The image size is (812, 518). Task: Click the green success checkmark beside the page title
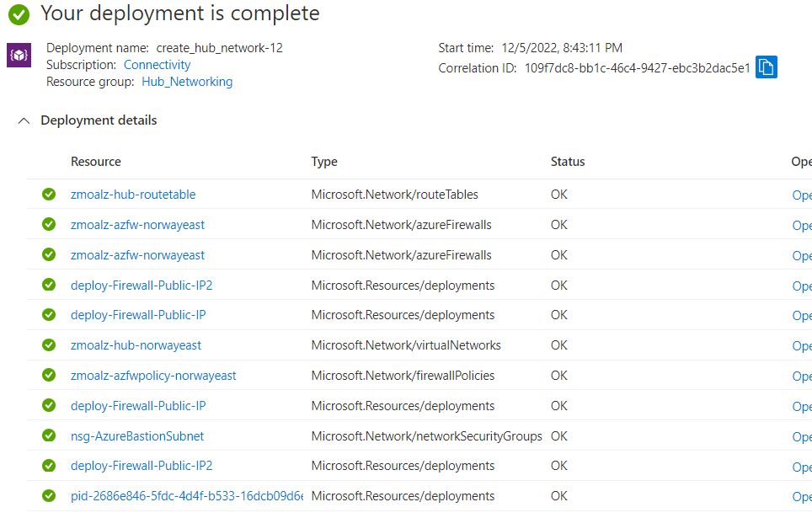(17, 13)
